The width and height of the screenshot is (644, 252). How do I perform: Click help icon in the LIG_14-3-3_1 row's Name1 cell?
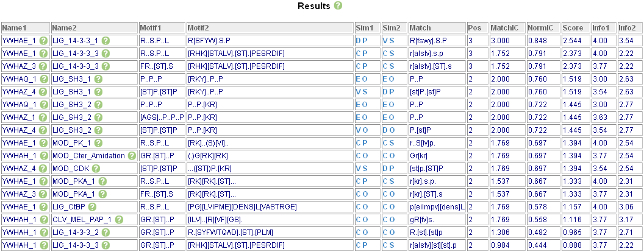44,40
